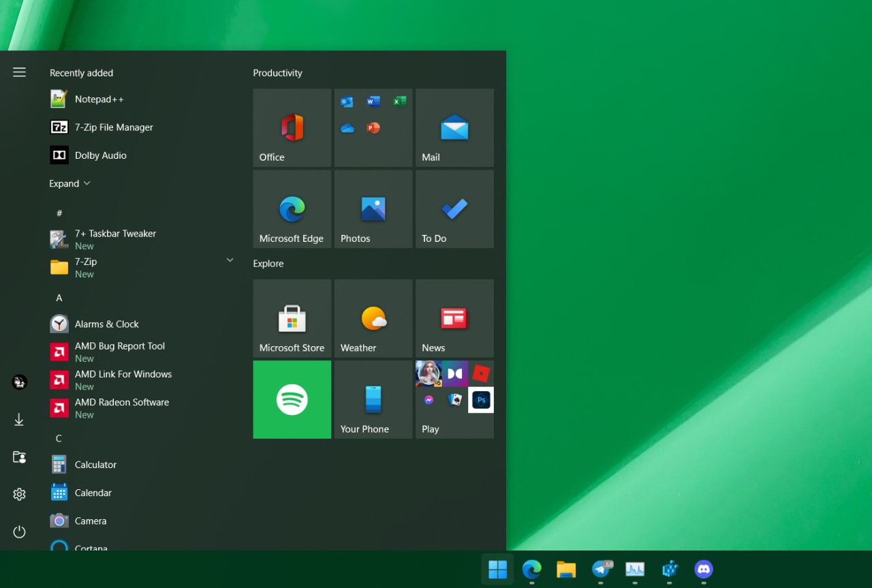
Task: Expand the Recently added list
Action: pyautogui.click(x=69, y=183)
